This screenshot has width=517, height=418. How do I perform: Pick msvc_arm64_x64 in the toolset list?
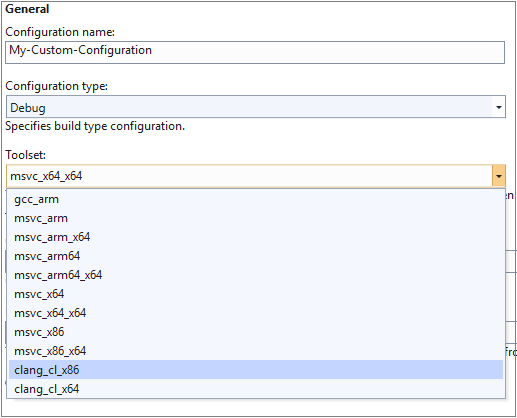(x=256, y=275)
